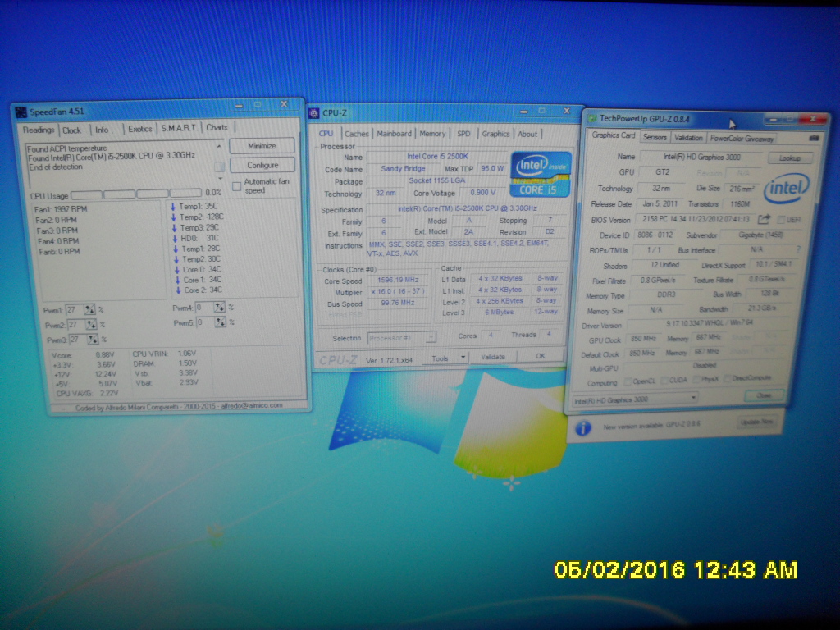
Task: Click the Validate button in CPU-Z
Action: 493,357
